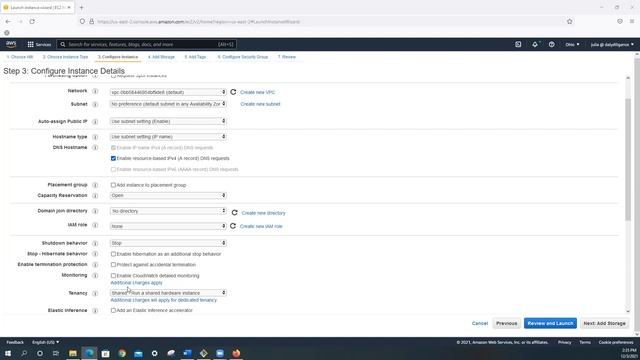Click the Cancel link
640x360 pixels.
[x=480, y=323]
